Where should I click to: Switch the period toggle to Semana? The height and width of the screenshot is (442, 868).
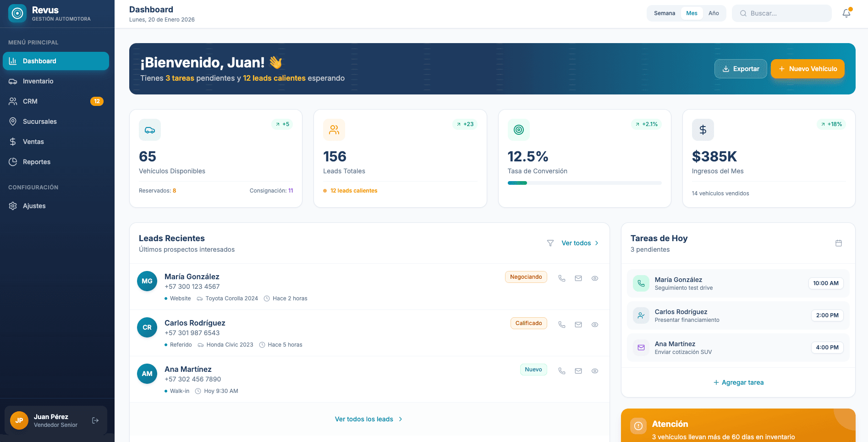click(x=664, y=13)
